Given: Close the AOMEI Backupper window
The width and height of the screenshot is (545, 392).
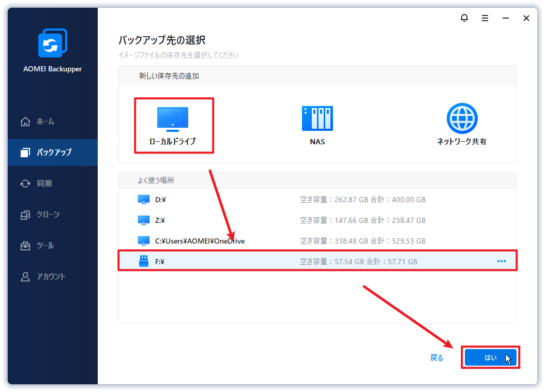Looking at the screenshot, I should 526,18.
